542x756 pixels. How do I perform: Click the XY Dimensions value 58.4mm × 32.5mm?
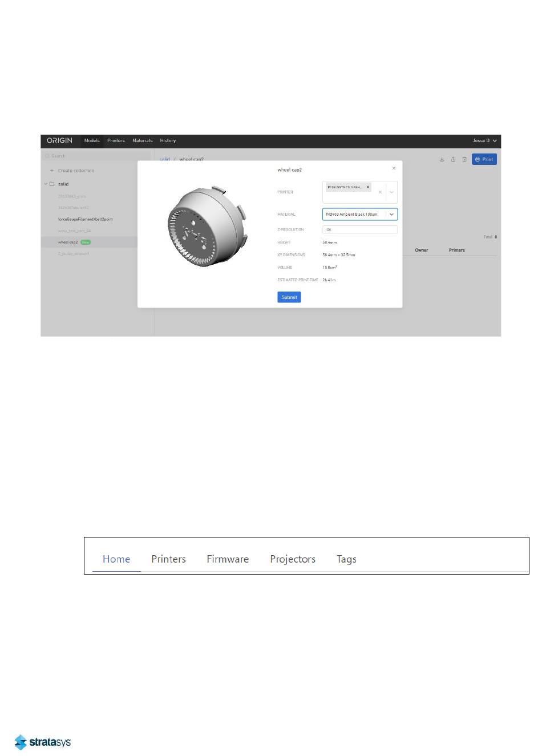pyautogui.click(x=339, y=255)
